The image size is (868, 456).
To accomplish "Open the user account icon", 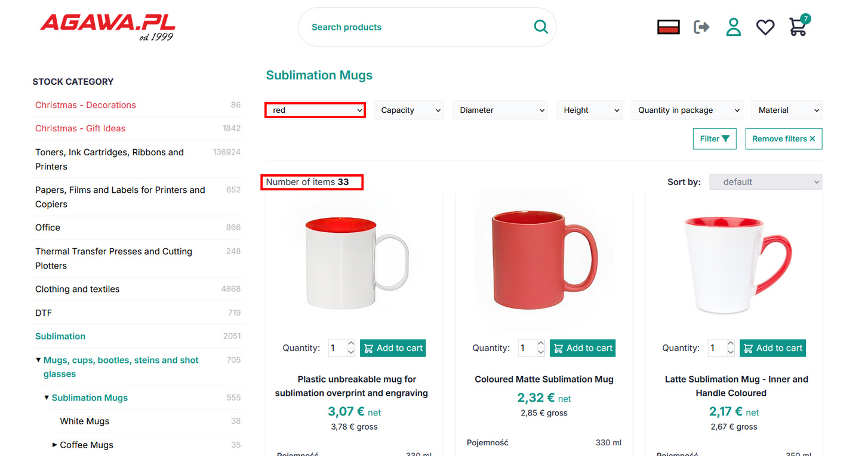I will pyautogui.click(x=733, y=27).
